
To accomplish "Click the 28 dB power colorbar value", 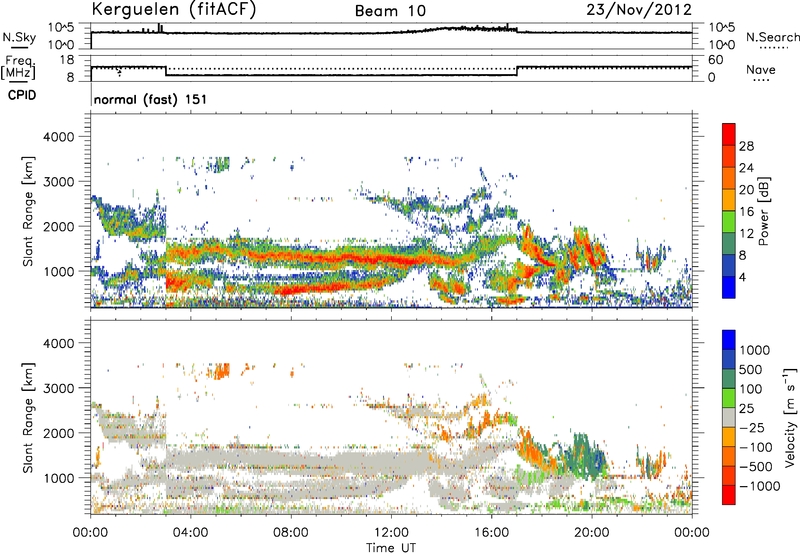I will pos(746,146).
